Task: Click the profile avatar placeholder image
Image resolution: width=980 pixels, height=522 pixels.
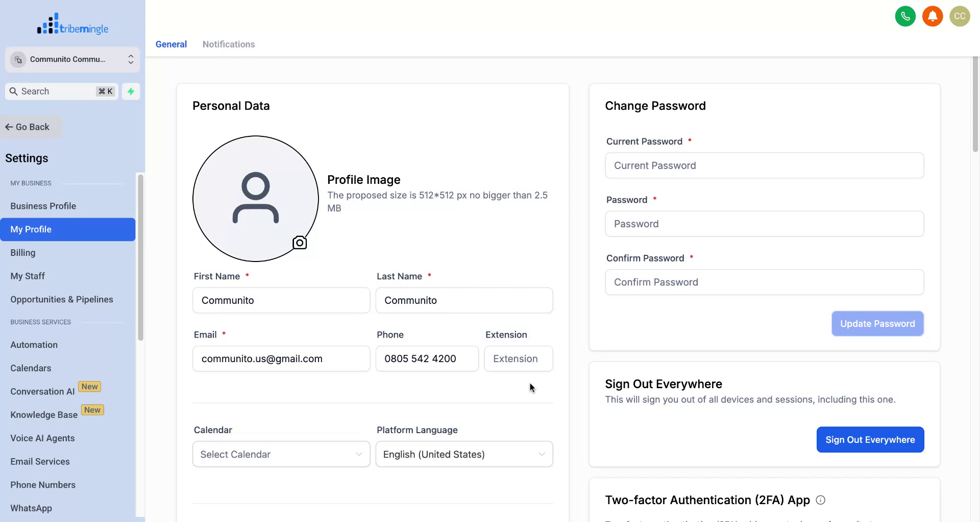Action: click(255, 198)
